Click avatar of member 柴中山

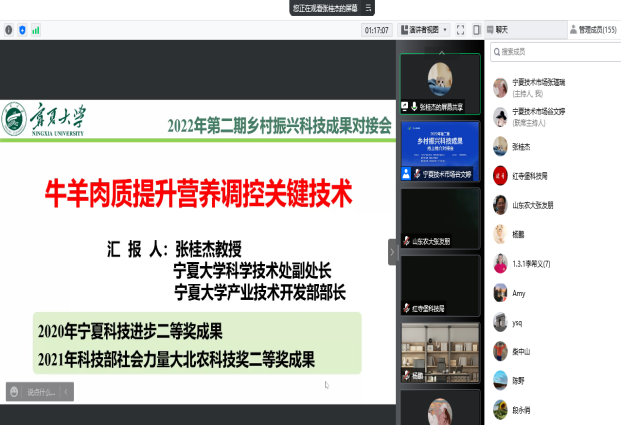coord(500,351)
